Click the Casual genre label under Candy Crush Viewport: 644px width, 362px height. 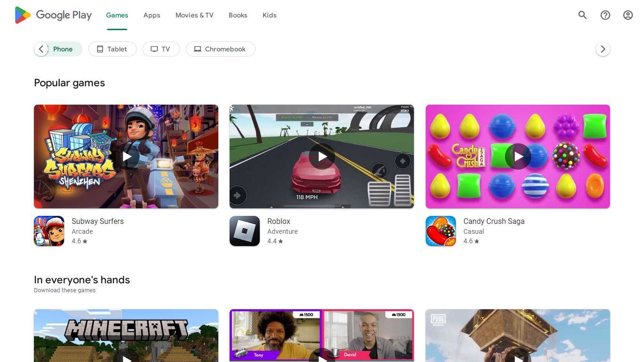[474, 231]
